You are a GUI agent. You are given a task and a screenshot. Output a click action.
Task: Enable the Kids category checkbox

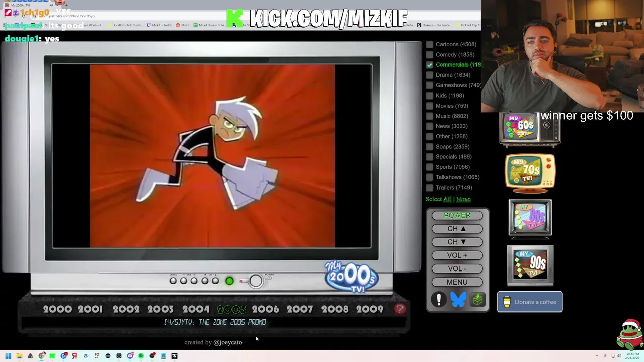click(429, 96)
